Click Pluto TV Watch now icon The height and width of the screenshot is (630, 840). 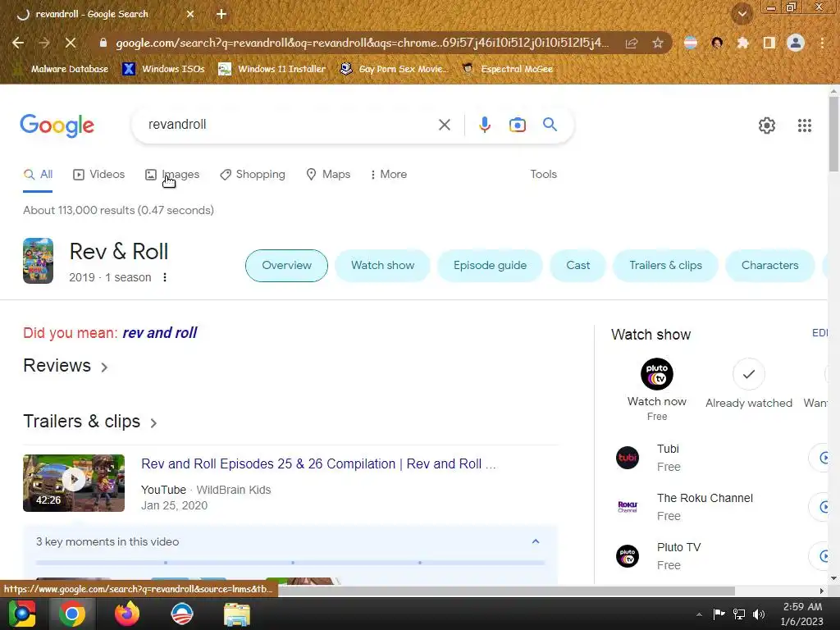click(657, 374)
